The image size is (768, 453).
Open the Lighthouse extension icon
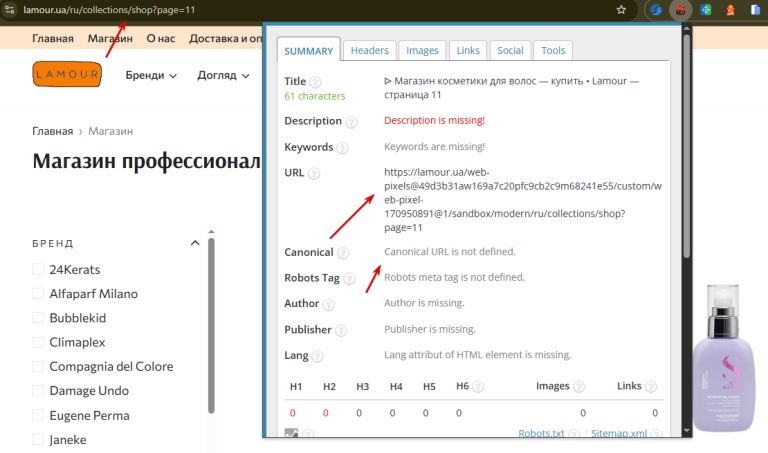click(730, 10)
